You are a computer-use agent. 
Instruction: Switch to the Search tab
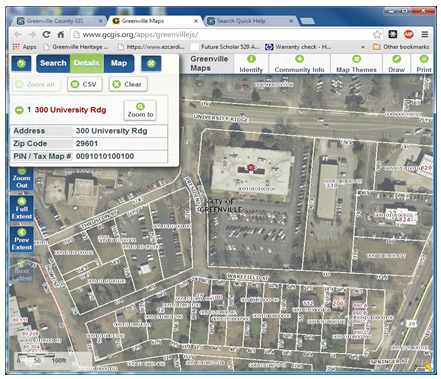tap(53, 63)
